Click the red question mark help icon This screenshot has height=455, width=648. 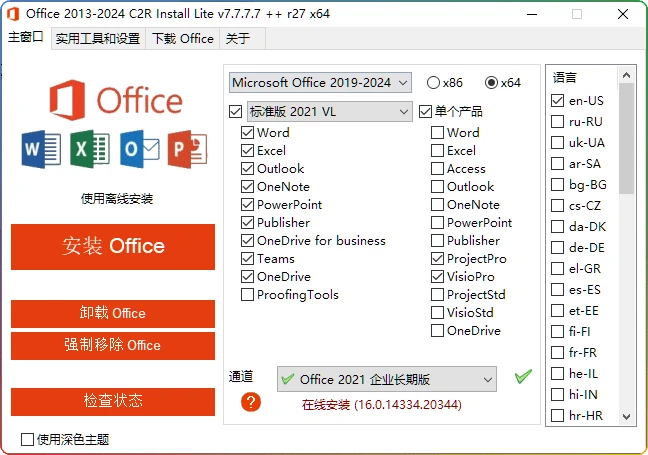[x=251, y=401]
